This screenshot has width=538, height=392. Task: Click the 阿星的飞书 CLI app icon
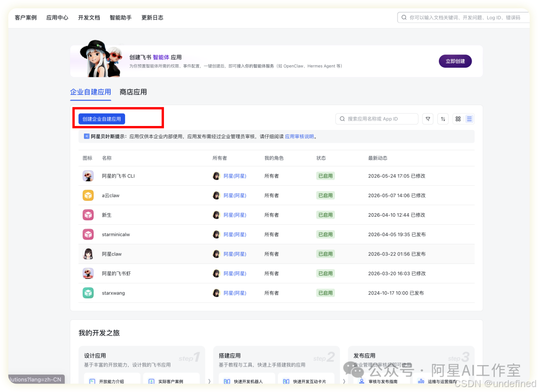click(x=88, y=176)
